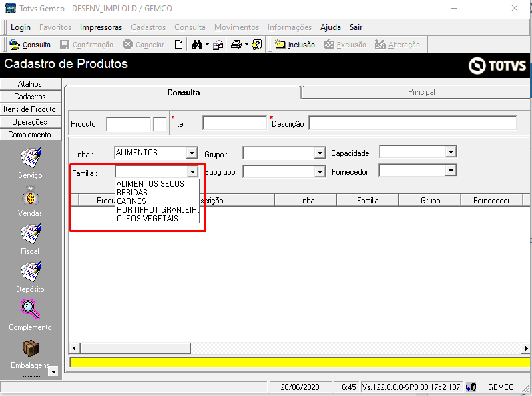532x396 pixels.
Task: Open the Sair menu
Action: [356, 27]
